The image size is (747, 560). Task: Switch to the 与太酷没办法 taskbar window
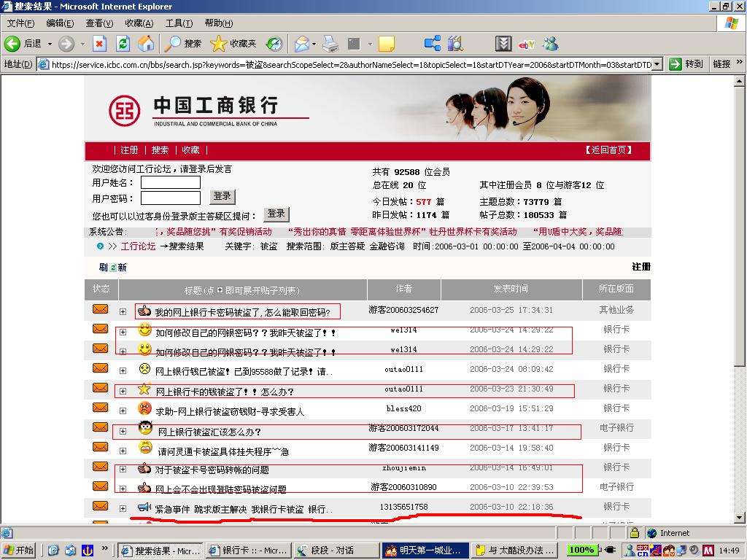tap(514, 551)
